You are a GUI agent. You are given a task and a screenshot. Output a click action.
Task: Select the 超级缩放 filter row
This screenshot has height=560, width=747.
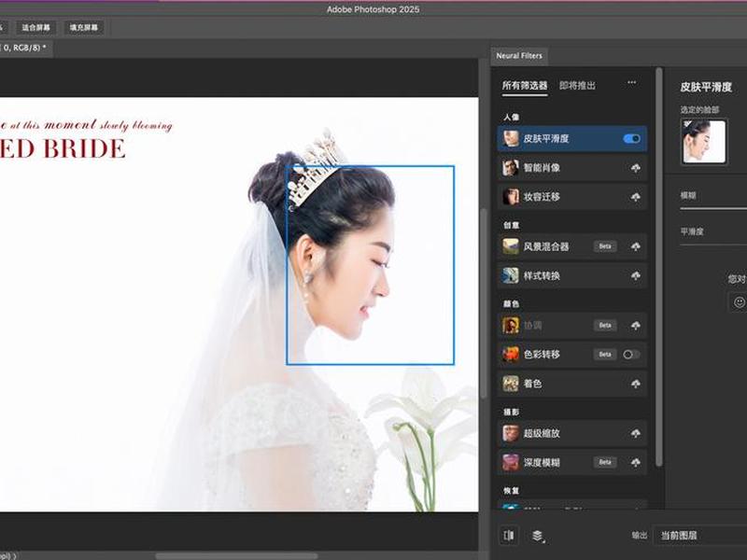571,433
